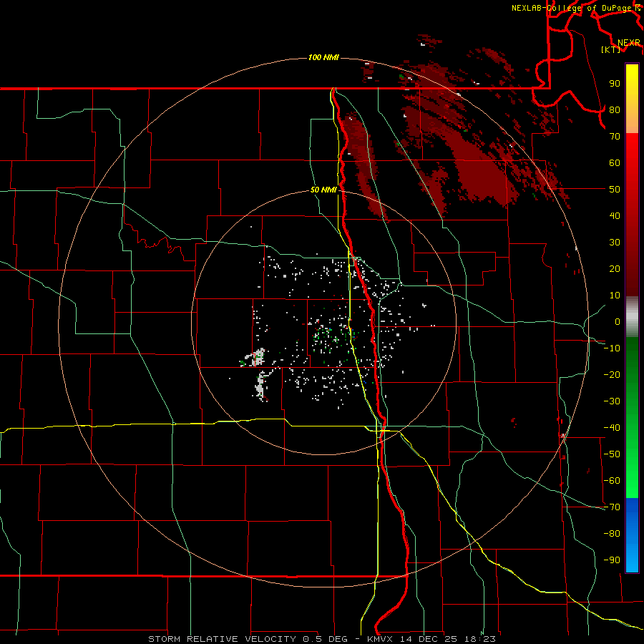Pick the blue band of the color bar
The image size is (644, 644).
click(632, 535)
